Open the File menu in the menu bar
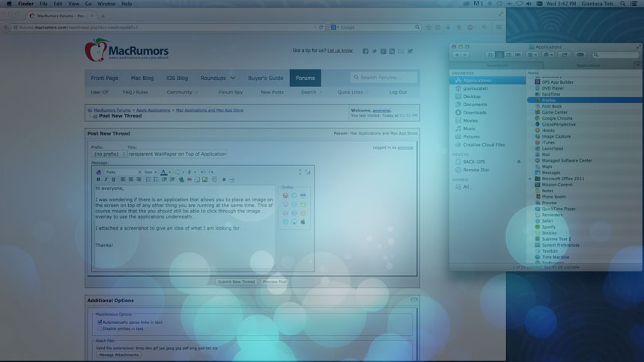 tap(43, 4)
